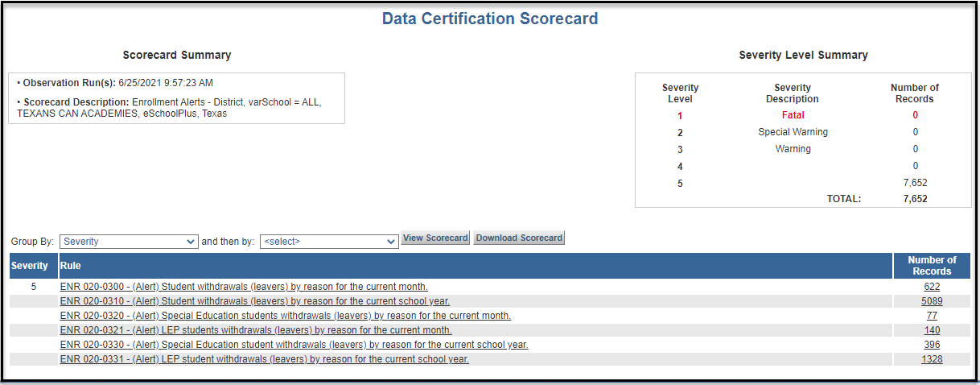The image size is (980, 385).
Task: Click the Group By label
Action: coord(32,242)
